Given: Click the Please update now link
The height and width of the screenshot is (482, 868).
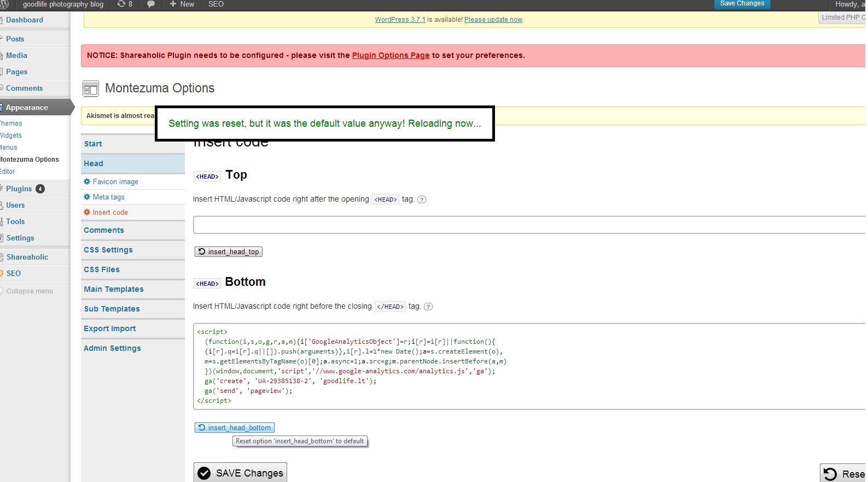Looking at the screenshot, I should [x=493, y=20].
